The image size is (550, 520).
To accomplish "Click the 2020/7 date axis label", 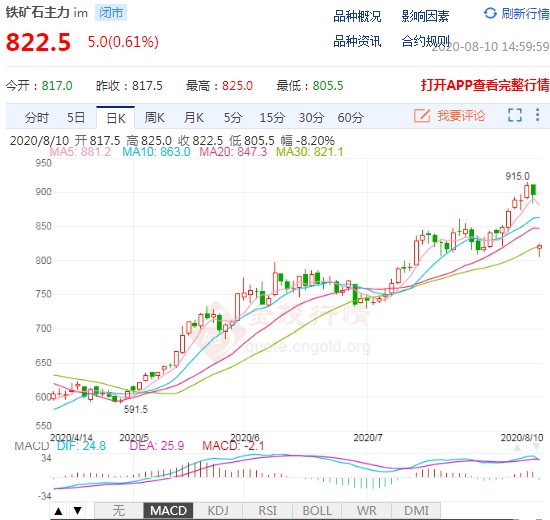I will [x=368, y=438].
